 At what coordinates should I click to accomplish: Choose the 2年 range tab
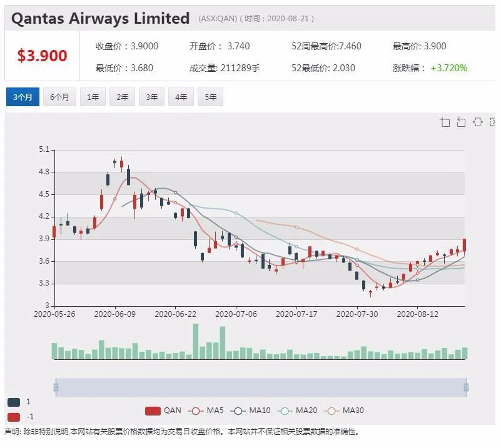click(x=123, y=97)
